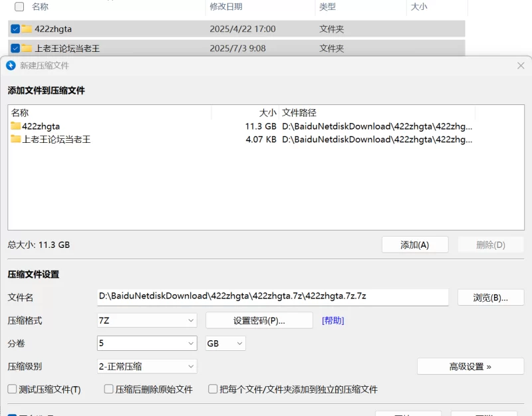532x416 pixels.
Task: Click the 11.3 GB size cell
Action: pyautogui.click(x=261, y=126)
